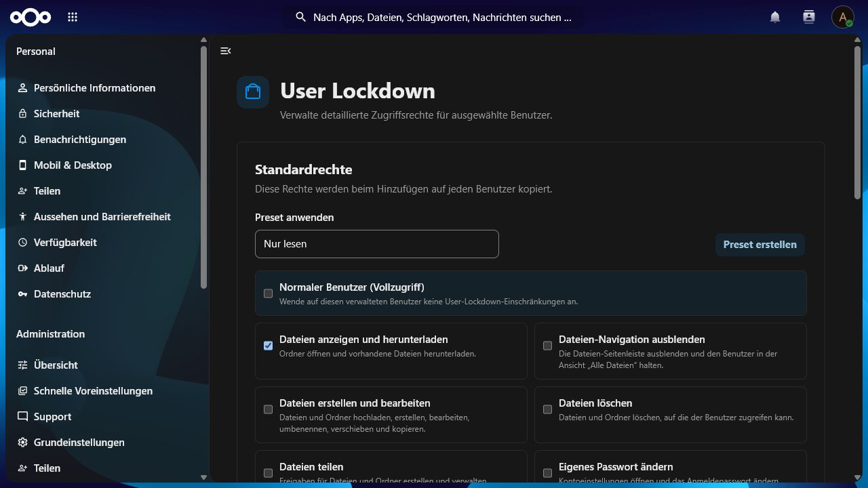This screenshot has width=868, height=488.
Task: Click the main content vertical scrollbar
Action: pyautogui.click(x=857, y=122)
